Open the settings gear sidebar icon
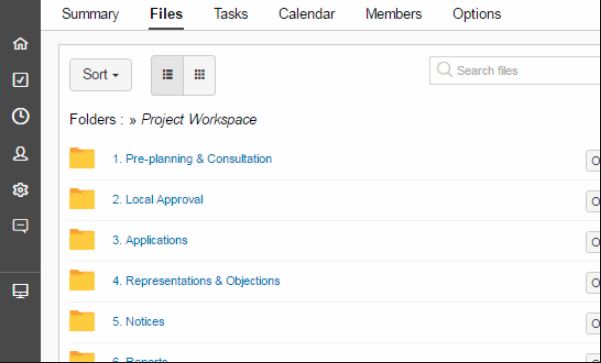Image resolution: width=601 pixels, height=363 pixels. 20,190
